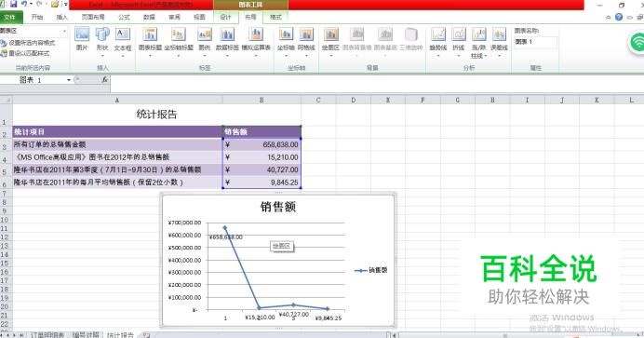Save the workbook from quick access toolbar
The image size is (644, 338).
pyautogui.click(x=14, y=4)
